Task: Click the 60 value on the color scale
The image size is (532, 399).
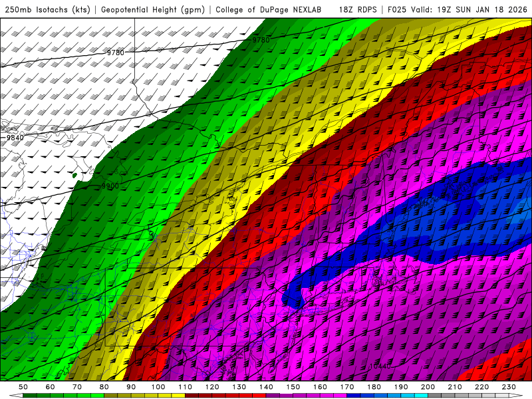Action: pos(51,387)
